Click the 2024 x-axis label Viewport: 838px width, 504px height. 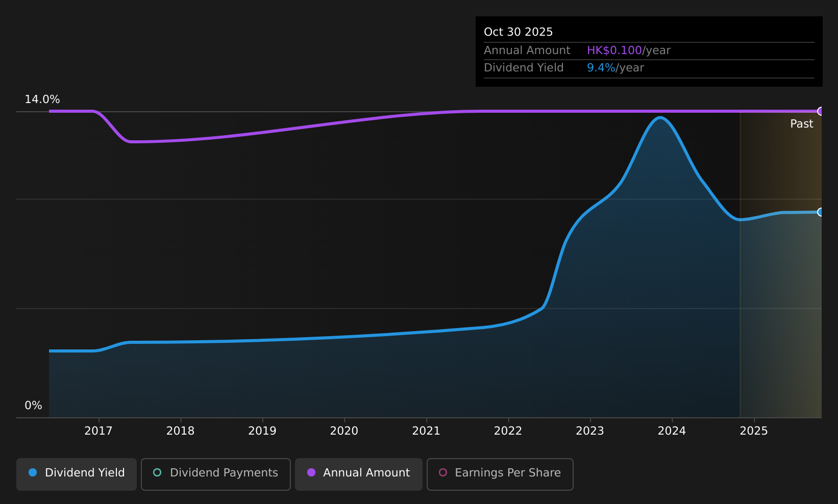click(x=672, y=431)
